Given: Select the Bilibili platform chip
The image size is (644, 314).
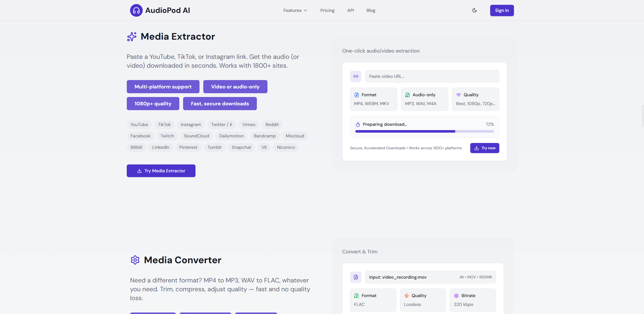Looking at the screenshot, I should click(136, 147).
